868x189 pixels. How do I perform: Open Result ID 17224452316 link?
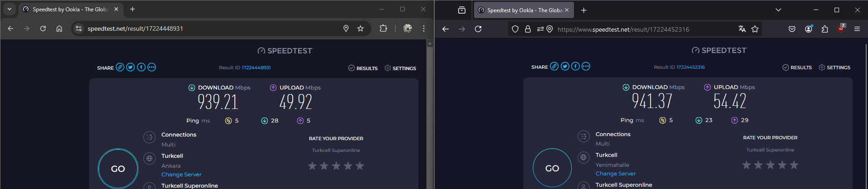[x=691, y=67]
